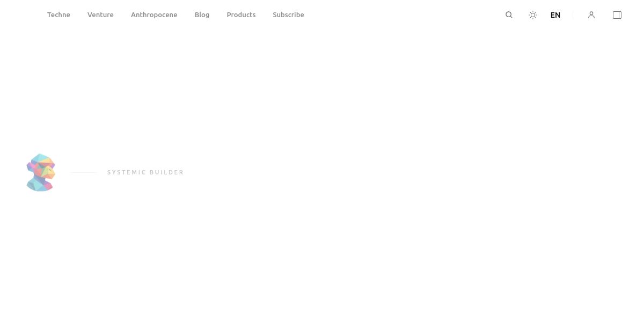Click the low-poly S emblem
The image size is (644, 322).
coord(41,172)
